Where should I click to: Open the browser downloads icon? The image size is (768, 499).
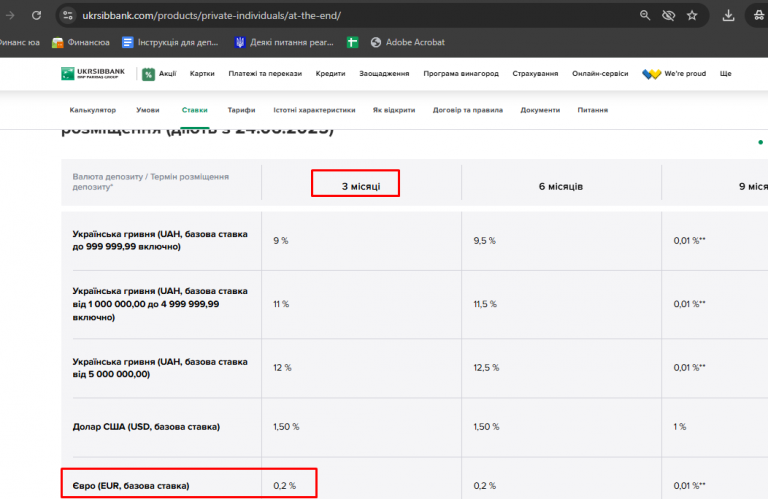pyautogui.click(x=728, y=16)
